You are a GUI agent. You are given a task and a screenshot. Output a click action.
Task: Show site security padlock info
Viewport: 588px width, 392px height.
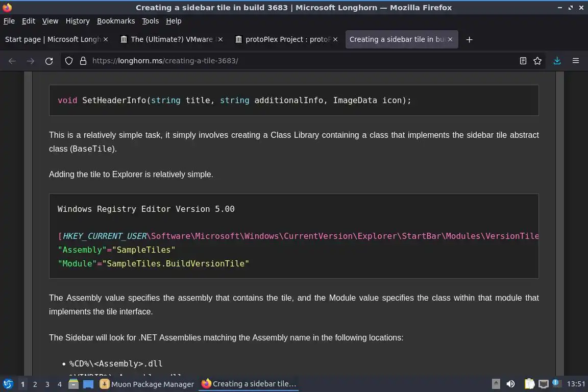pyautogui.click(x=83, y=61)
